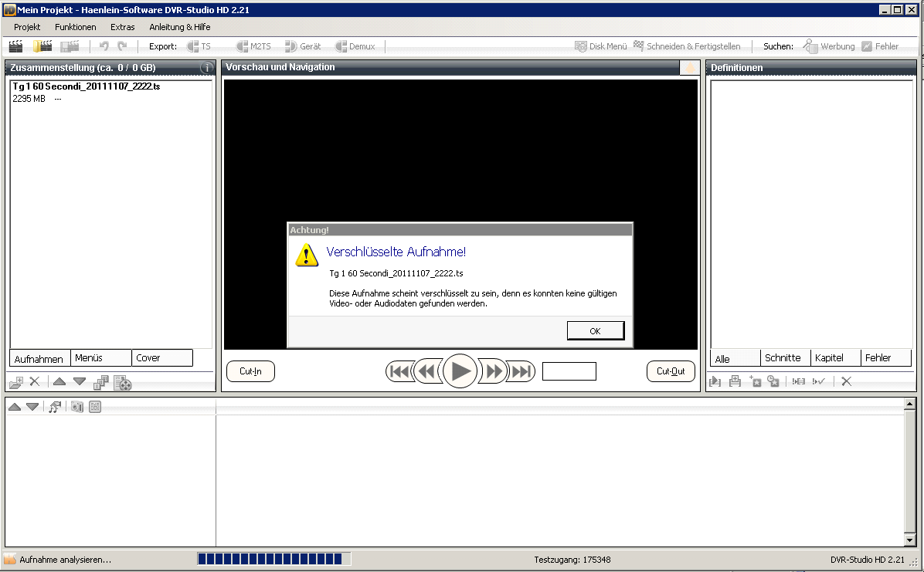Switch to the Kapitel tab
The height and width of the screenshot is (572, 924).
[829, 358]
